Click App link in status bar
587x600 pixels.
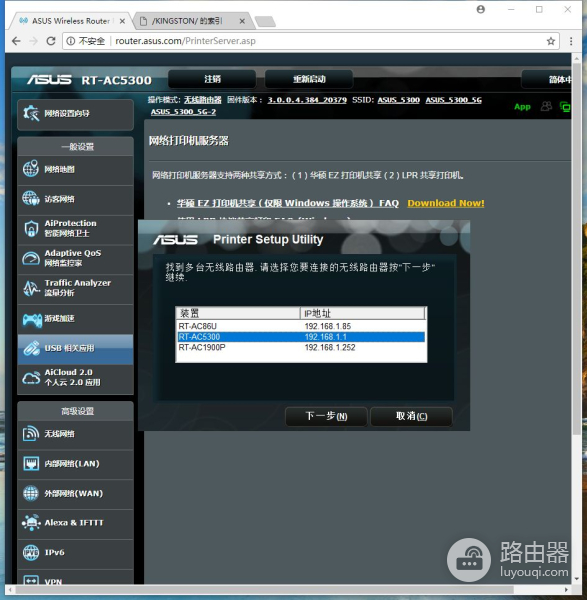(522, 107)
